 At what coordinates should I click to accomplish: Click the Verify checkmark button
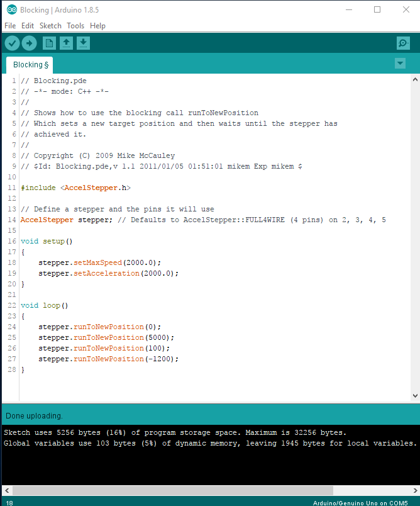[x=12, y=43]
